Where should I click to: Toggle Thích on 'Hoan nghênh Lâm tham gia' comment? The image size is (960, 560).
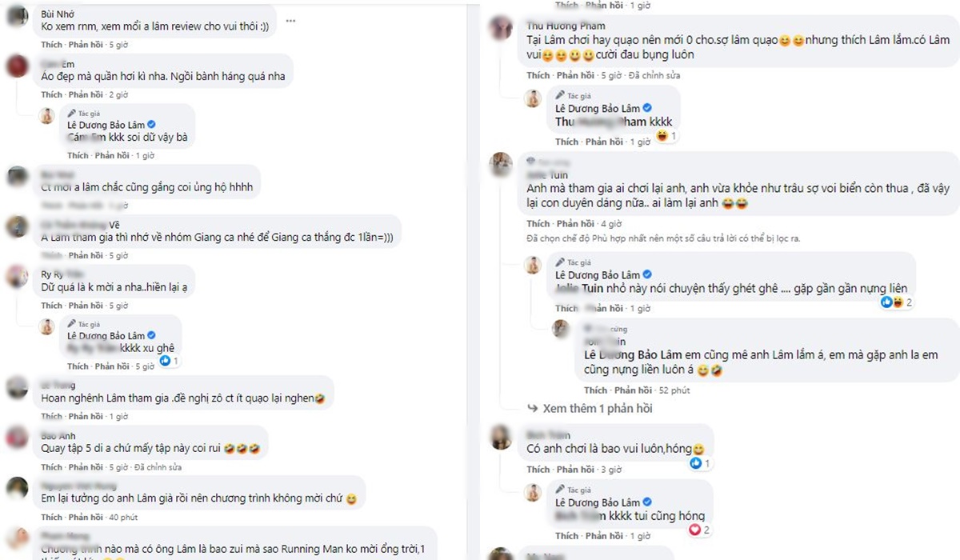point(51,416)
